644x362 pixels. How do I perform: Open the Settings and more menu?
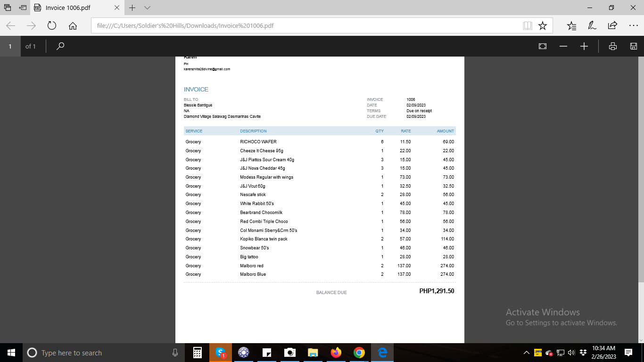pyautogui.click(x=633, y=26)
